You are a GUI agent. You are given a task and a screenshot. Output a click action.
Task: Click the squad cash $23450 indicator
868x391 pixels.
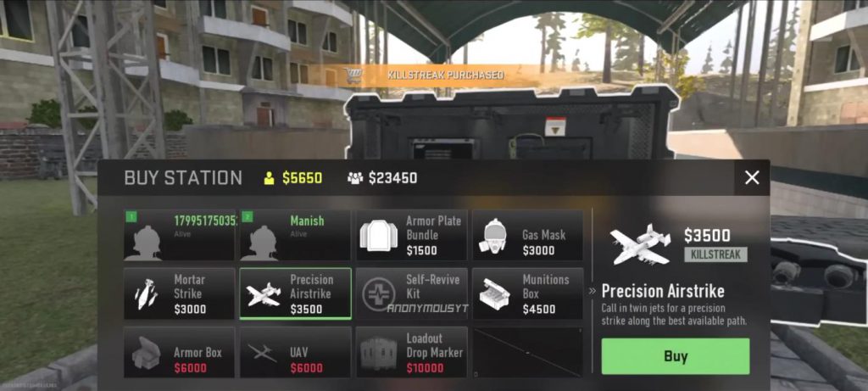point(382,178)
